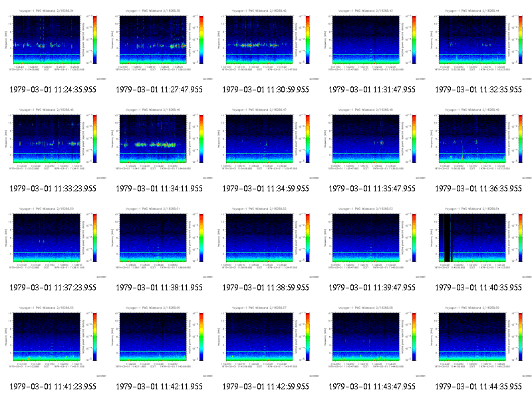Click the caption 1979-03-01 11:36:35.955

click(478, 189)
